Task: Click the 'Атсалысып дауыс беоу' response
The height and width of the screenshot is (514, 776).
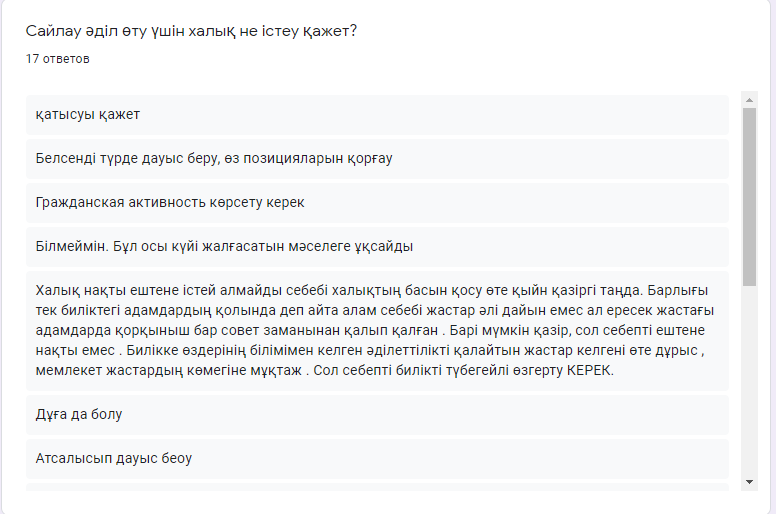Action: pos(377,459)
